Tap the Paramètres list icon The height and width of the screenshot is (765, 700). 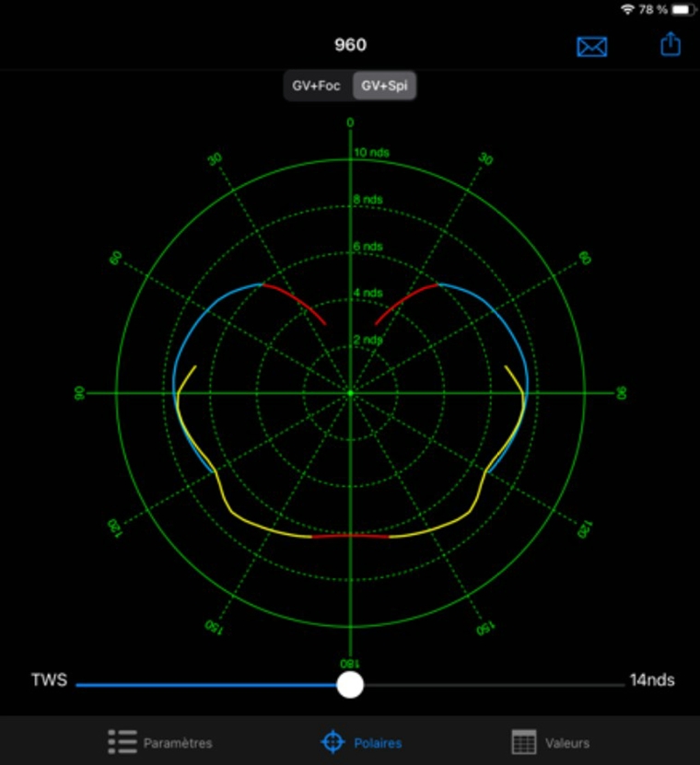click(x=122, y=742)
